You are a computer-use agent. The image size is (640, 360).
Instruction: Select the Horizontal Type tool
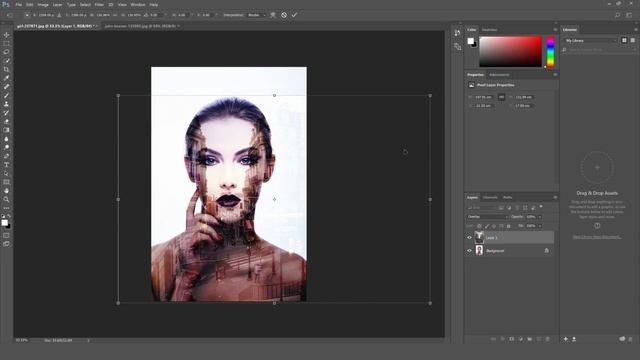coord(6,165)
